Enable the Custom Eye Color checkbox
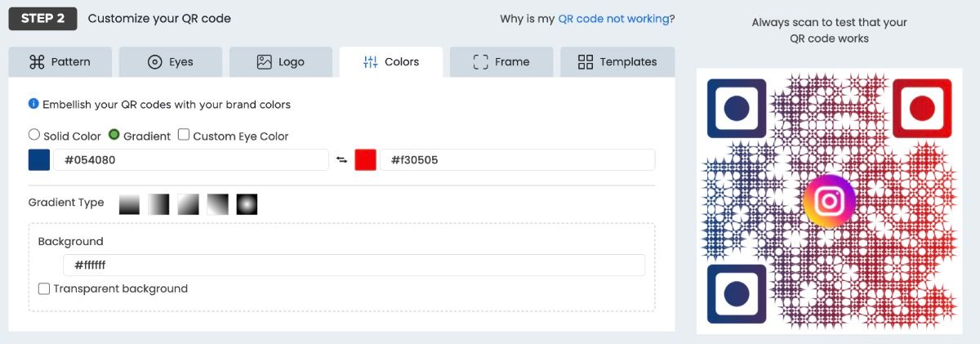The image size is (980, 344). tap(184, 135)
